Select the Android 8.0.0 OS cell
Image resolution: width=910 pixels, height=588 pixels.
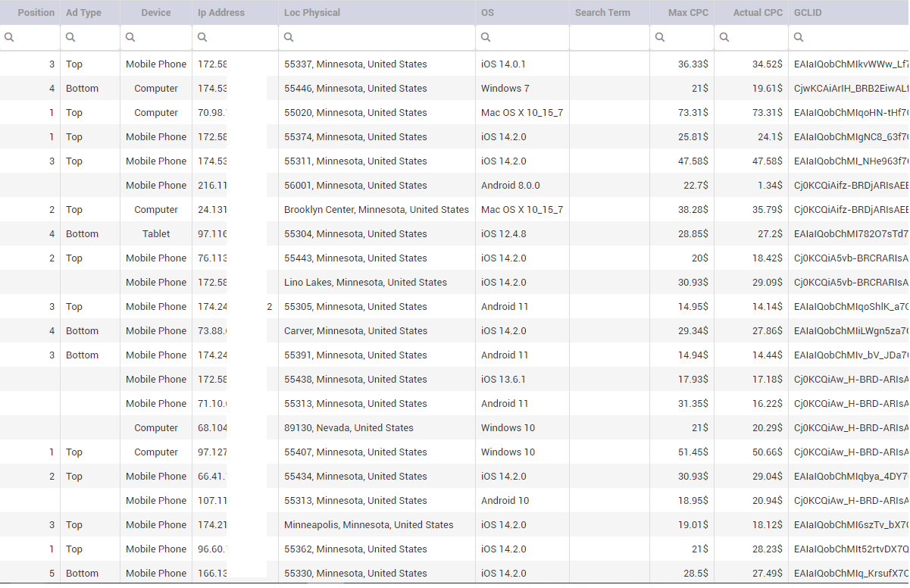click(510, 186)
